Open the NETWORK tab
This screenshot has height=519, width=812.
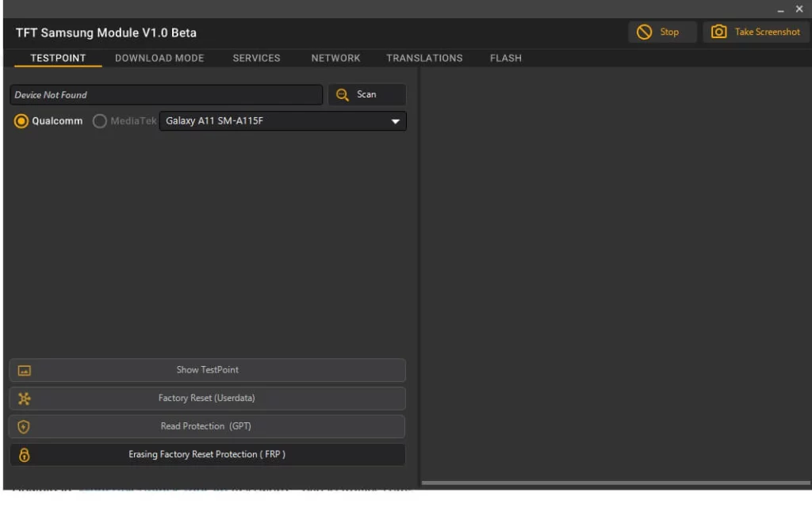(x=335, y=58)
